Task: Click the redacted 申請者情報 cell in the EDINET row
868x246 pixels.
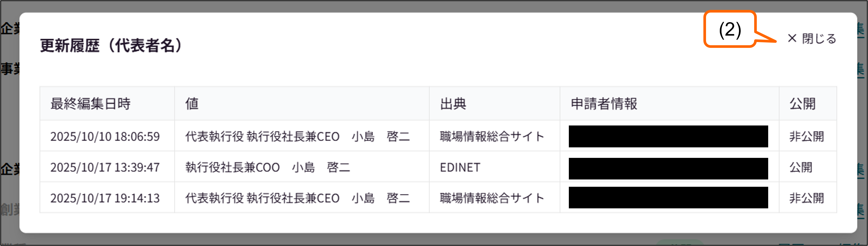Action: coord(669,168)
